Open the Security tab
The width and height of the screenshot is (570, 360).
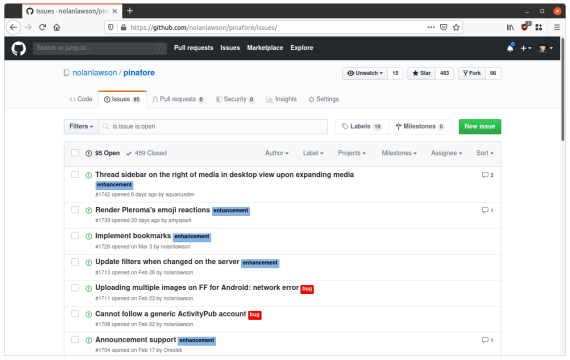[x=235, y=99]
